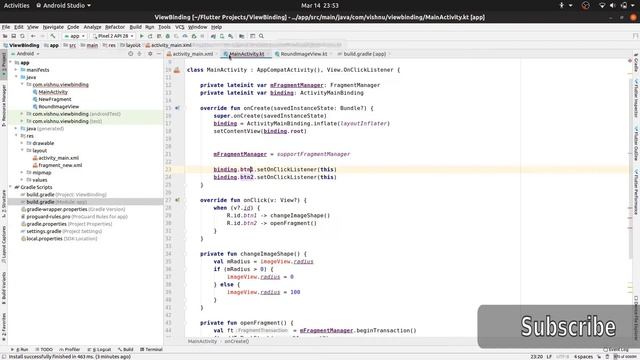Click the Project panel locate target icon
Viewport: 640px width, 360px height.
tap(131, 53)
